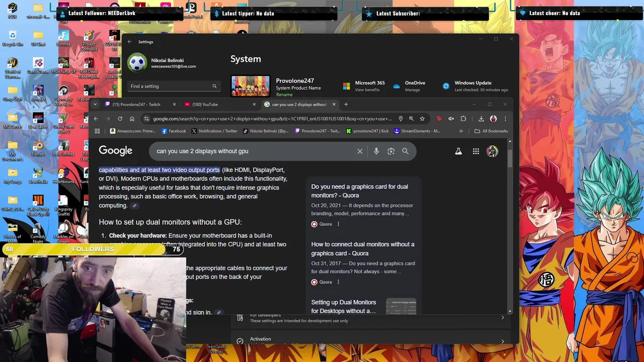The height and width of the screenshot is (362, 644).
Task: Open OneDrive Manage in Settings
Action: tap(409, 86)
